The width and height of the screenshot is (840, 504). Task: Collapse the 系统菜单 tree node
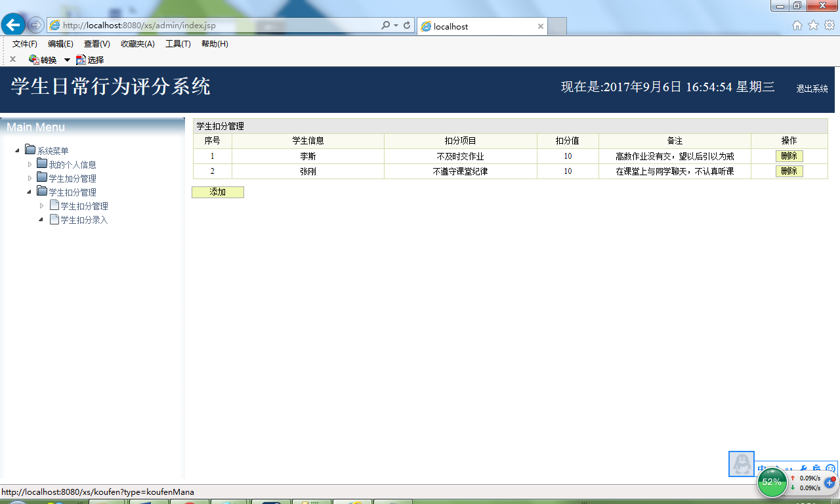point(16,151)
